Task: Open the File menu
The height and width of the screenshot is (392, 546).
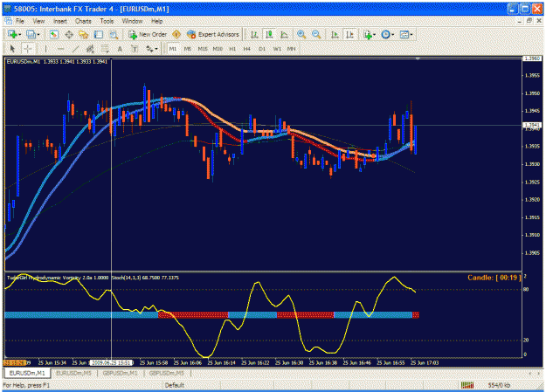Action: tap(20, 21)
